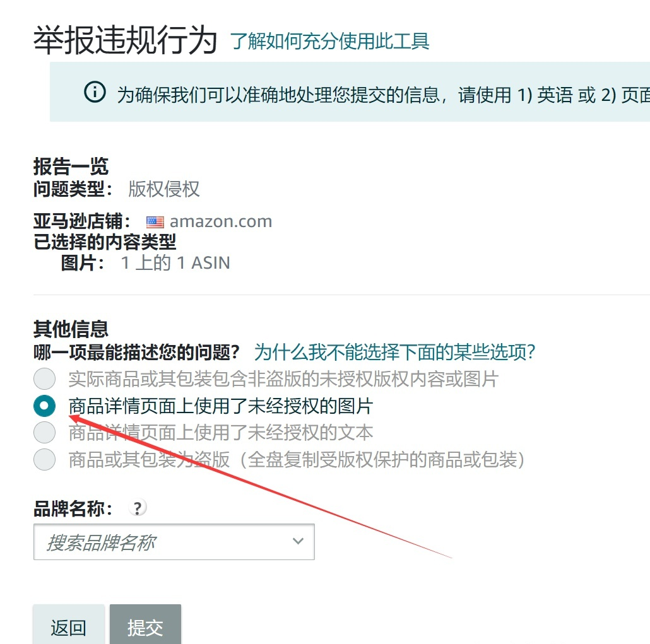Open the question mark help next to 品牌名称
This screenshot has width=650, height=644.
pos(138,508)
